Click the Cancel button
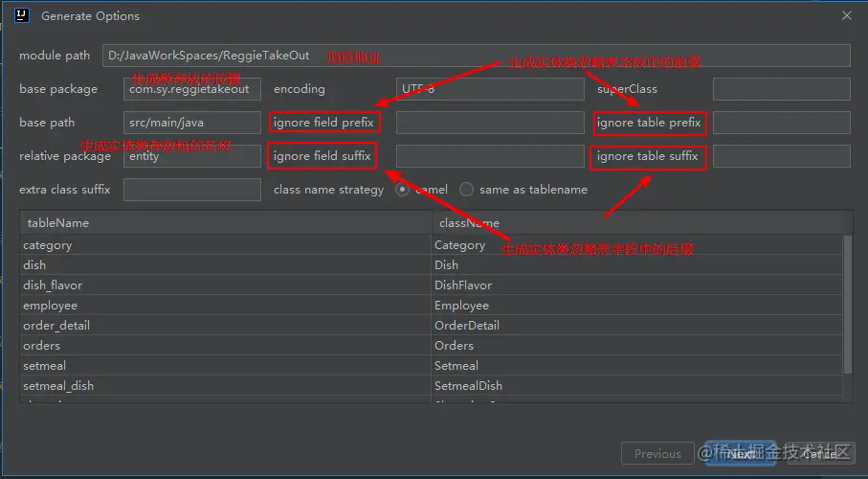The height and width of the screenshot is (479, 868). 819,453
